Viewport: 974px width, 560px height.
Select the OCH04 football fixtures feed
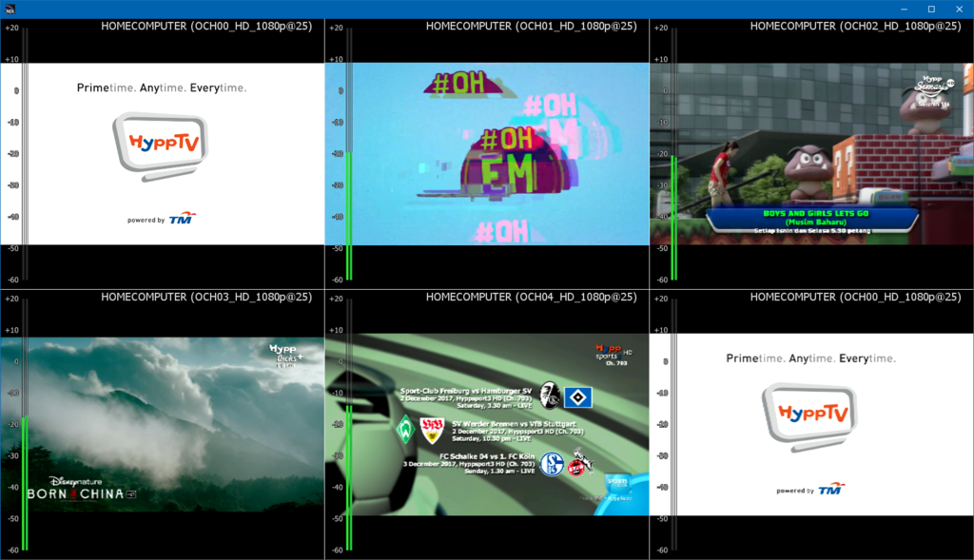click(x=487, y=425)
